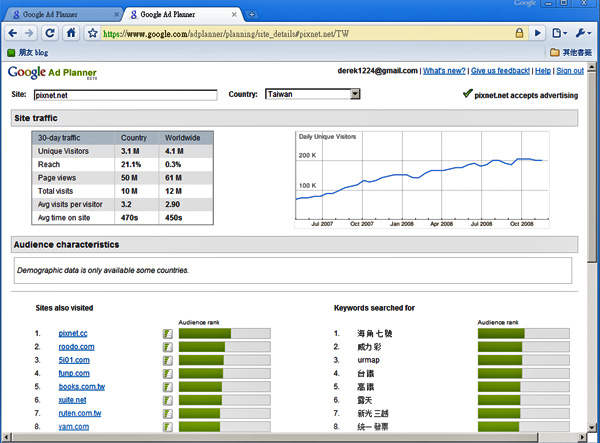Open the 其他書籤 bookmarks folder
600x443 pixels.
pos(571,52)
